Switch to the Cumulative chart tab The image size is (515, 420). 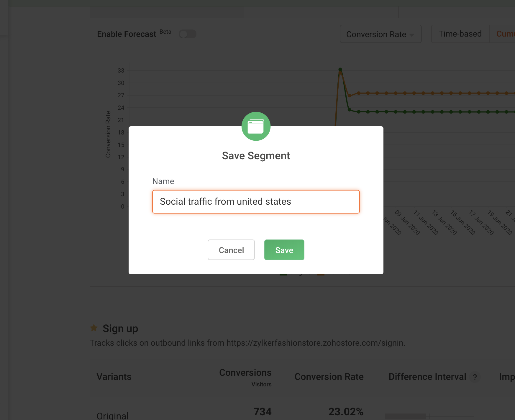click(x=505, y=34)
